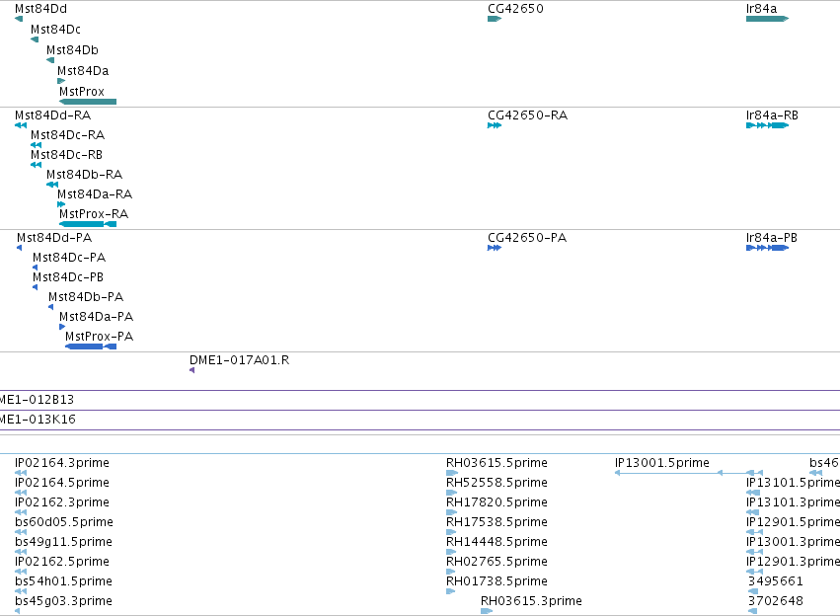Select the Ir84a-PB protein glyph

tap(767, 248)
